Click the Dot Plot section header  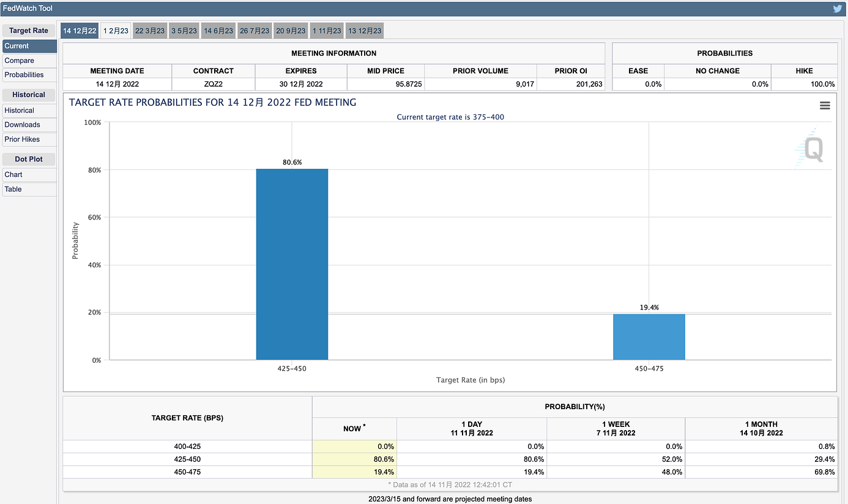tap(29, 159)
